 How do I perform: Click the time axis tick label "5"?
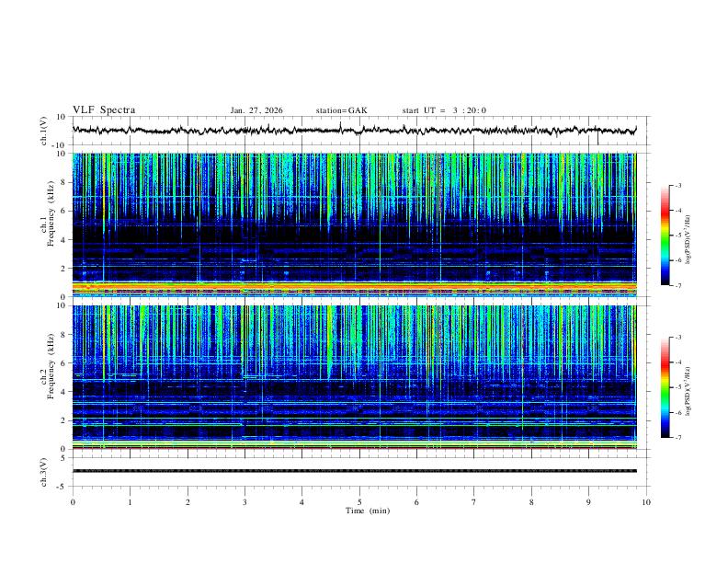[359, 502]
